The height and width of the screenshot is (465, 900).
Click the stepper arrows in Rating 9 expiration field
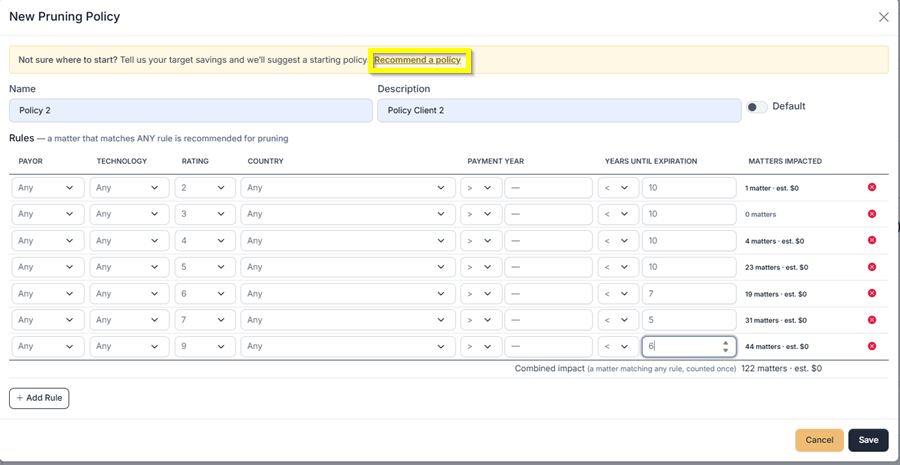coord(726,347)
